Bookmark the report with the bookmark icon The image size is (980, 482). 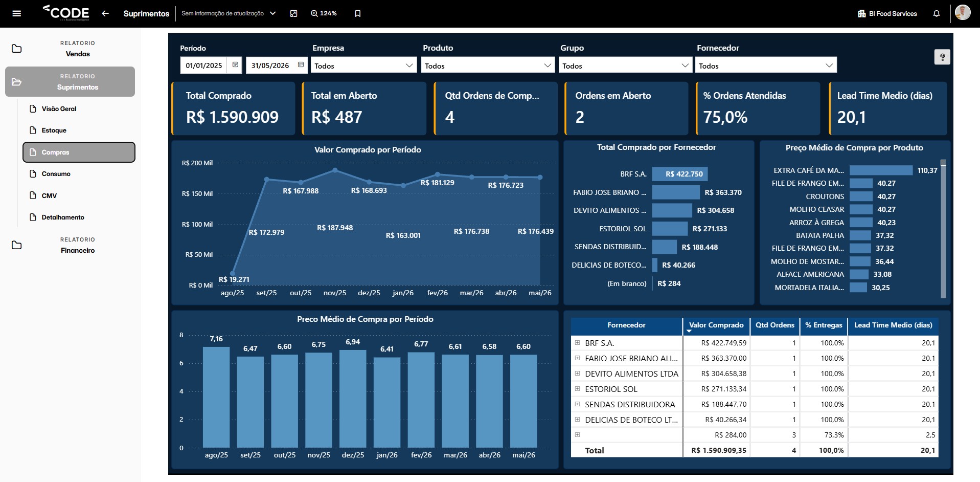tap(358, 14)
